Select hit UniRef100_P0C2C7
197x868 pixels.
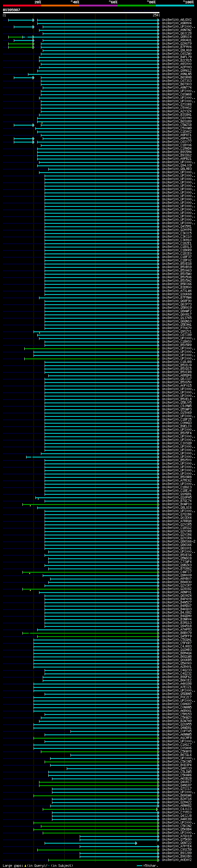pyautogui.click(x=176, y=697)
